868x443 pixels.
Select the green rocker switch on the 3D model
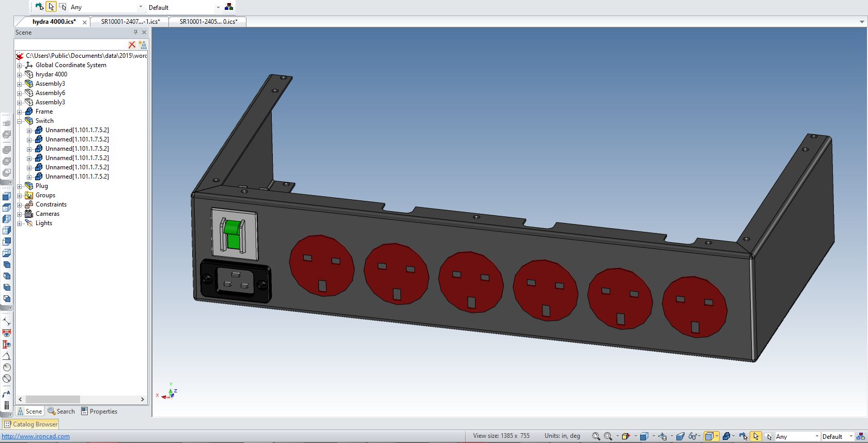tap(234, 235)
